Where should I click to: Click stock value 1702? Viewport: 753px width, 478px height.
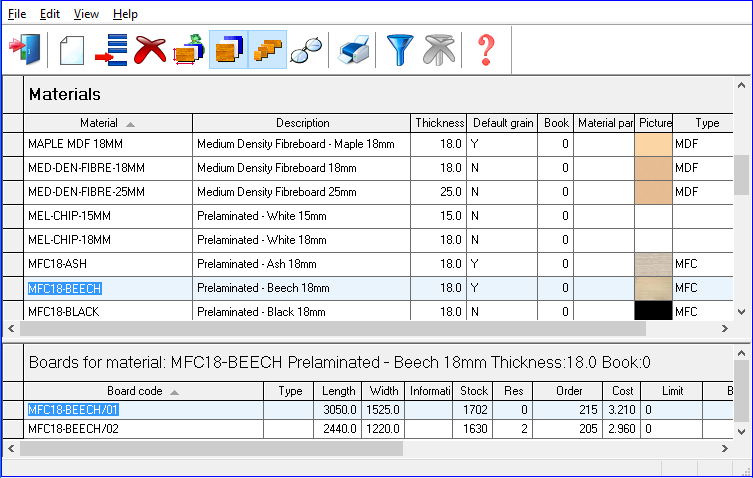click(x=475, y=410)
